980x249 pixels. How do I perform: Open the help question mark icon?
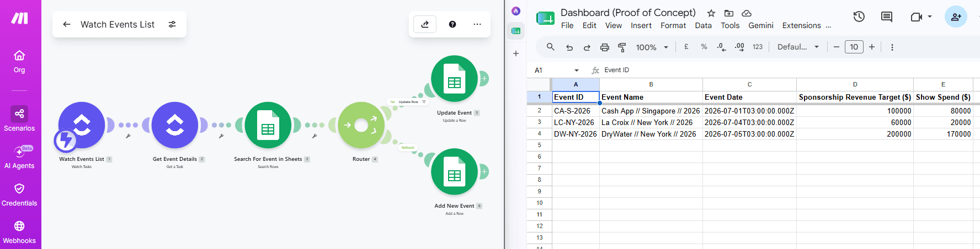click(452, 24)
